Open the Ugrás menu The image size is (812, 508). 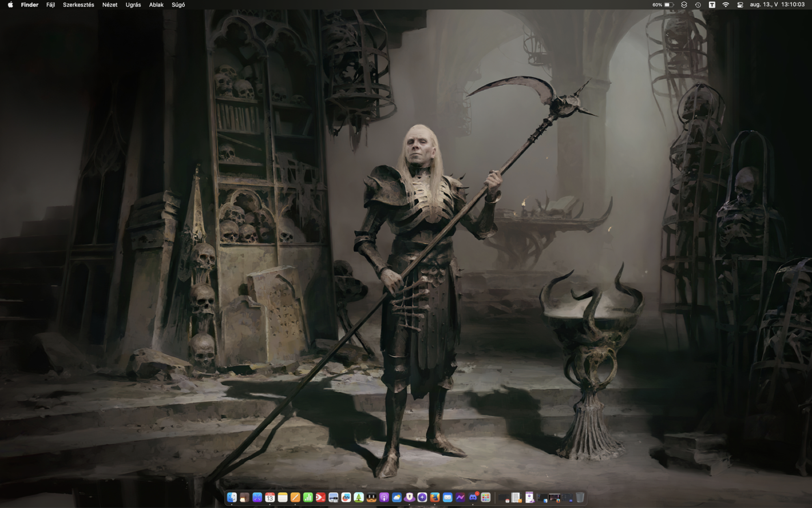(133, 5)
